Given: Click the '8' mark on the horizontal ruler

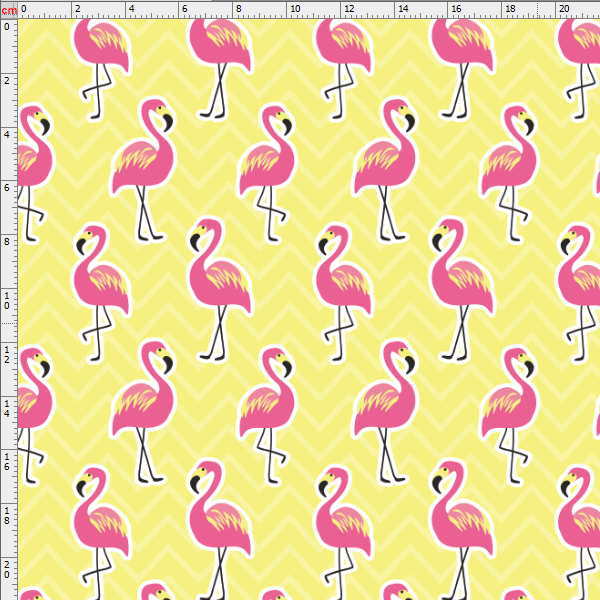Looking at the screenshot, I should point(239,8).
